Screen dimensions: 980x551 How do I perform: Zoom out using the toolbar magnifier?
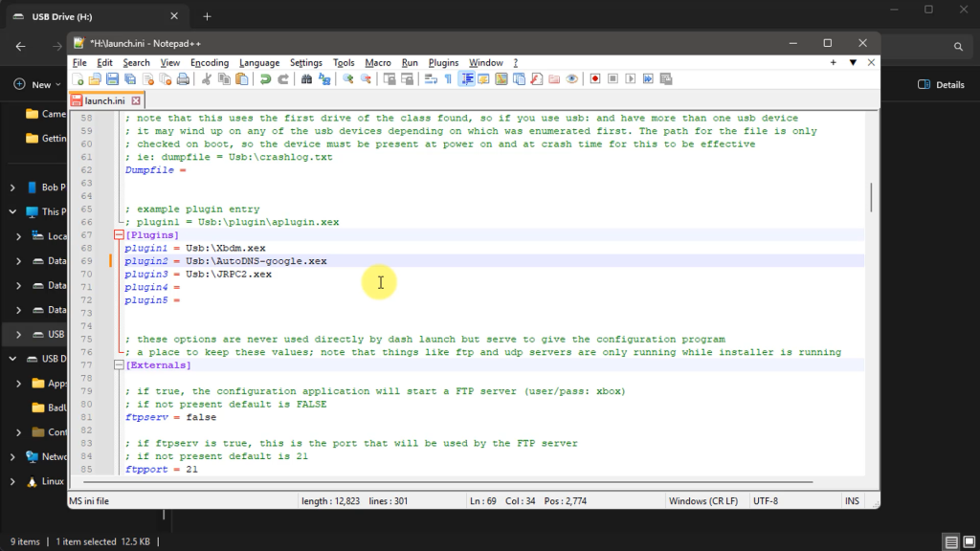coord(367,79)
